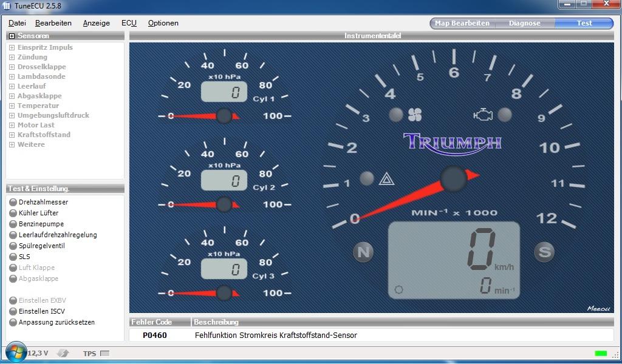The height and width of the screenshot is (364, 622).
Task: Click the km/h speed LCD display
Action: pyautogui.click(x=454, y=260)
